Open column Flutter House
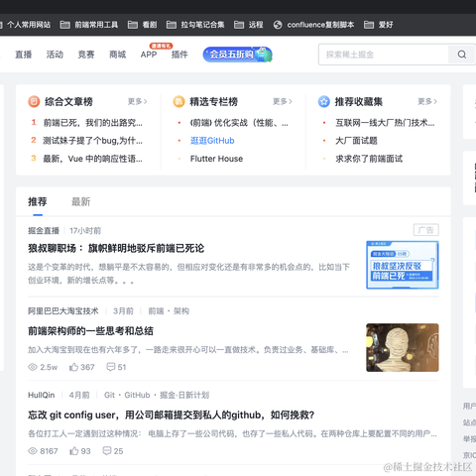476x476 pixels. [x=216, y=159]
